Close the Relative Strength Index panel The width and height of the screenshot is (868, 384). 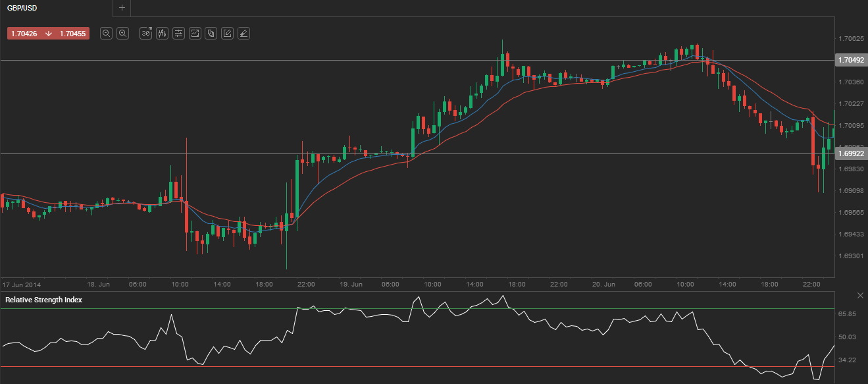pos(860,294)
